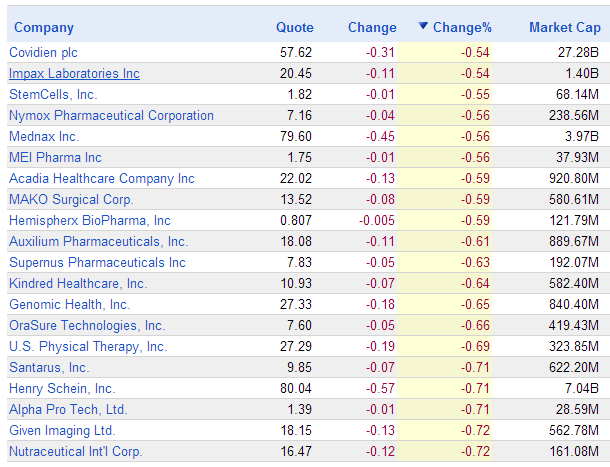The image size is (610, 467).
Task: Open Impax Laboratories Inc link
Action: point(74,73)
